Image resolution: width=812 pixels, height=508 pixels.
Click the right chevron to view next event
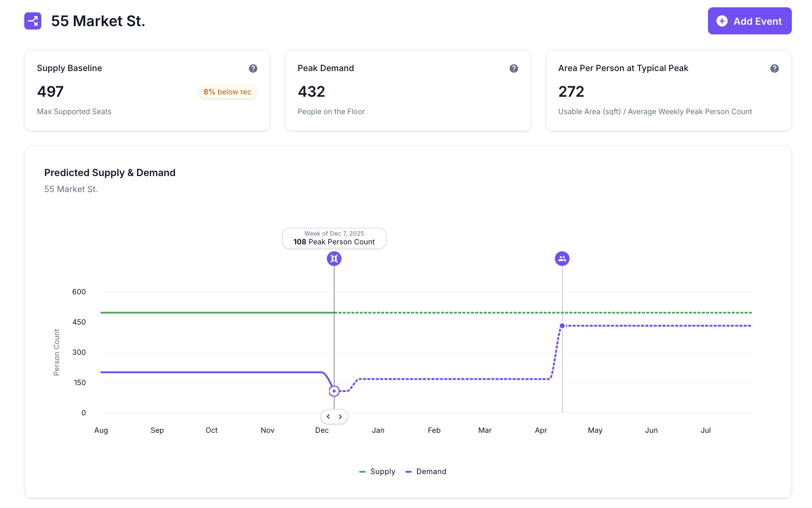[x=340, y=416]
